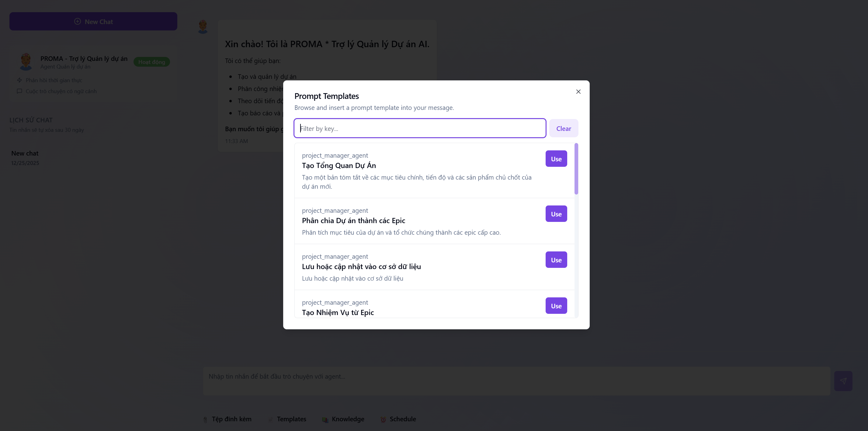The image size is (868, 431).
Task: Click the PROMA - Trợ lý Quản lý dự án name
Action: [x=84, y=59]
